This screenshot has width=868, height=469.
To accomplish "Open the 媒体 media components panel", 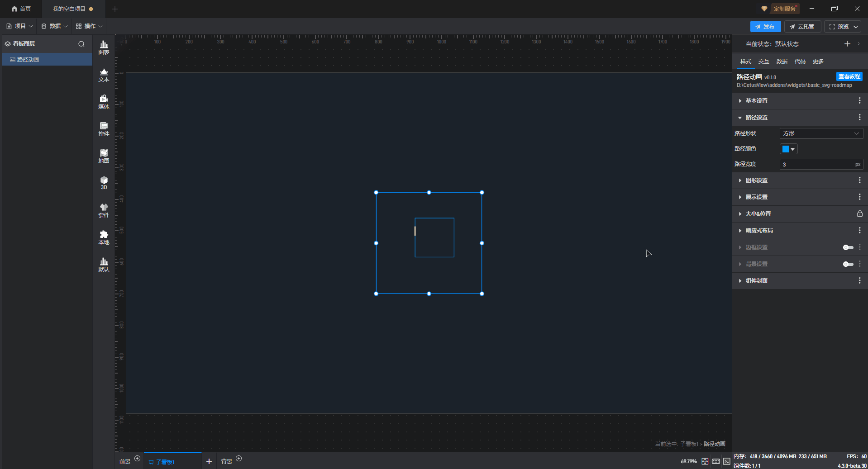I will tap(104, 102).
